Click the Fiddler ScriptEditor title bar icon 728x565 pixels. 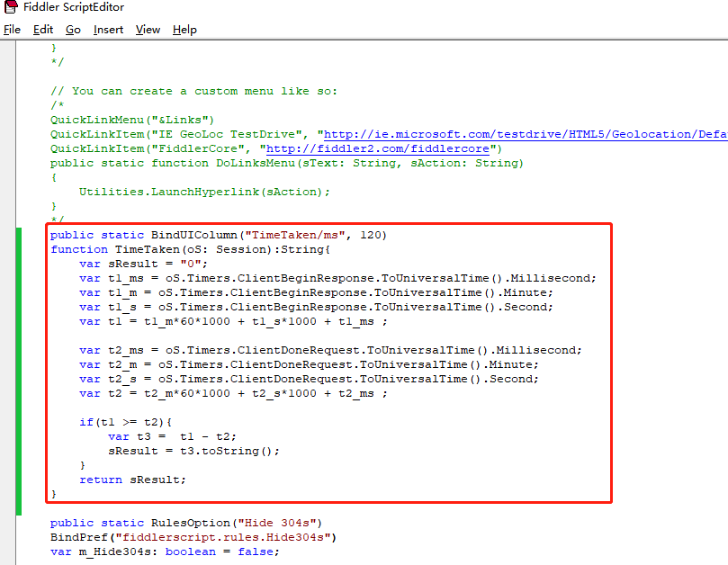click(x=11, y=7)
